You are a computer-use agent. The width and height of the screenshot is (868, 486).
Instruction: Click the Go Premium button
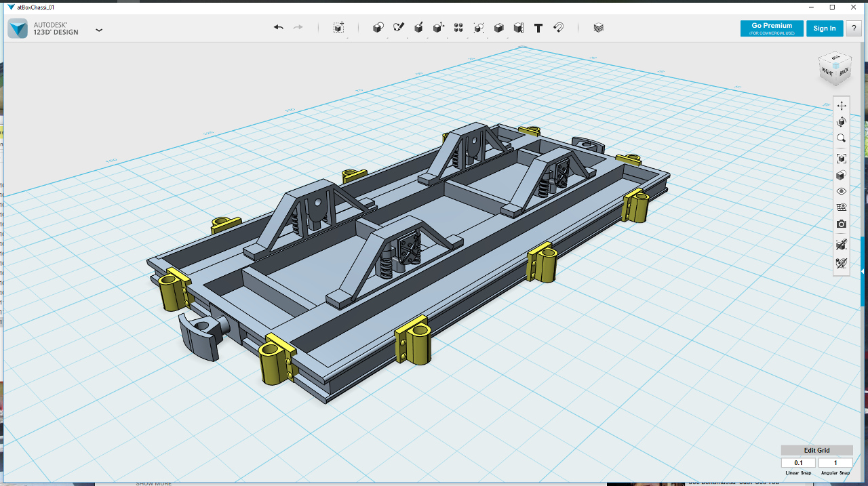coord(772,28)
